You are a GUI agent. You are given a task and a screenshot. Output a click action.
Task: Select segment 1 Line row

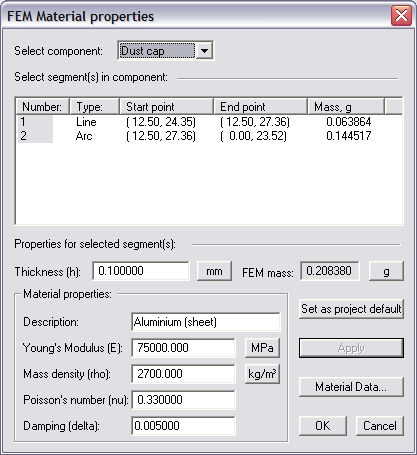(x=209, y=122)
